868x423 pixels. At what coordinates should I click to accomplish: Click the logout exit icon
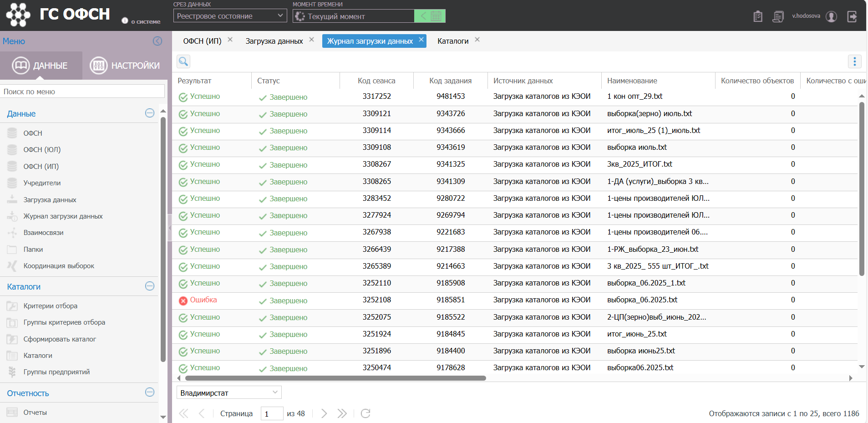[852, 16]
